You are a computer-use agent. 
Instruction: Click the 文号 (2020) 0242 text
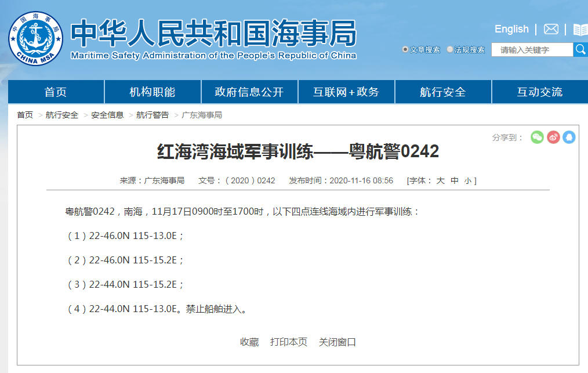coord(237,180)
